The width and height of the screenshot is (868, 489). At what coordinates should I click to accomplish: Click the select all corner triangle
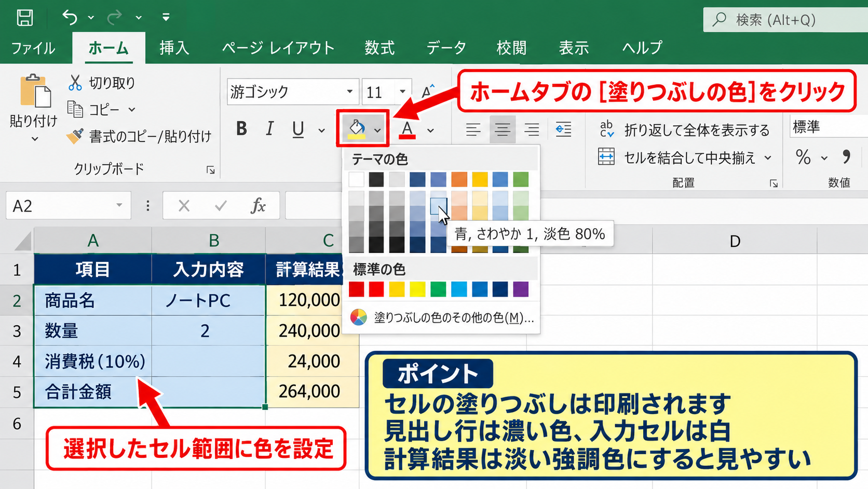pos(23,241)
